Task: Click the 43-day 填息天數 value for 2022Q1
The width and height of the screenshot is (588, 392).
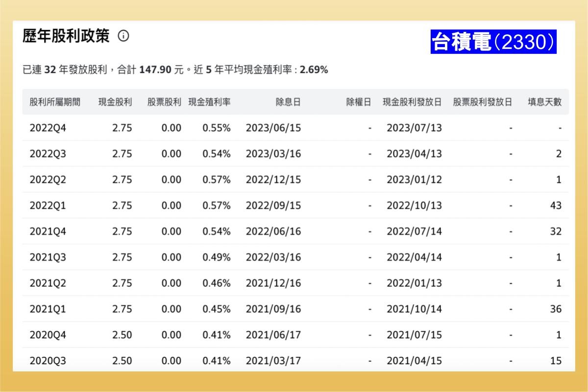Action: pos(556,205)
